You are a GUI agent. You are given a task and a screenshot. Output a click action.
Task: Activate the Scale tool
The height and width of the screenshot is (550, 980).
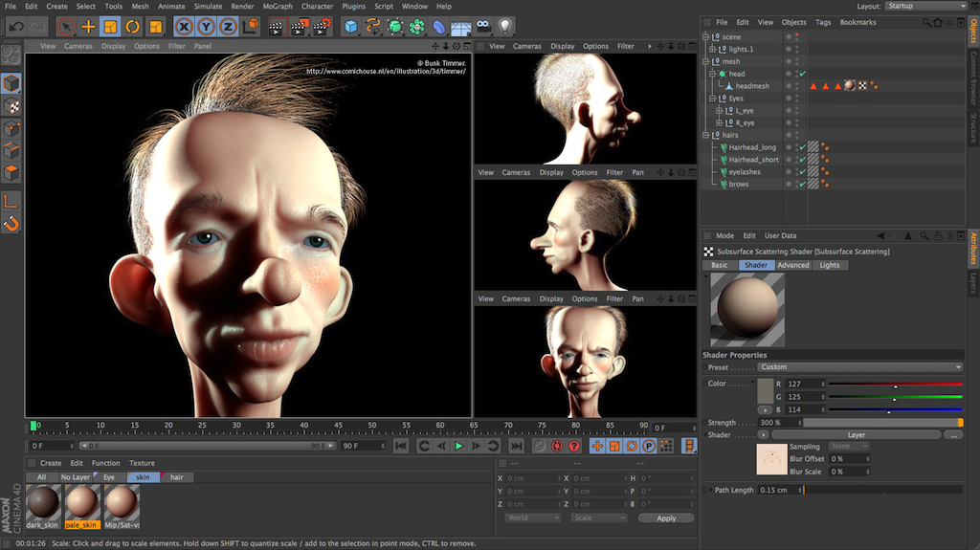click(x=110, y=26)
